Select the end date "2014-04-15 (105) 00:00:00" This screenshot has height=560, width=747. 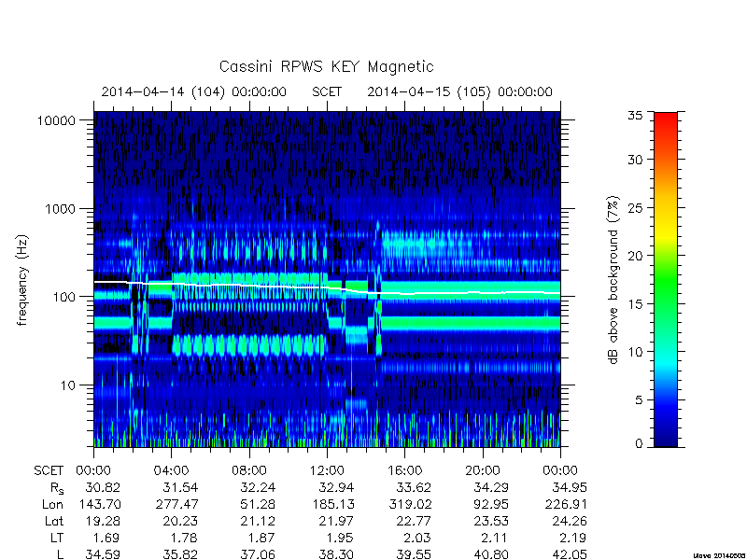459,91
